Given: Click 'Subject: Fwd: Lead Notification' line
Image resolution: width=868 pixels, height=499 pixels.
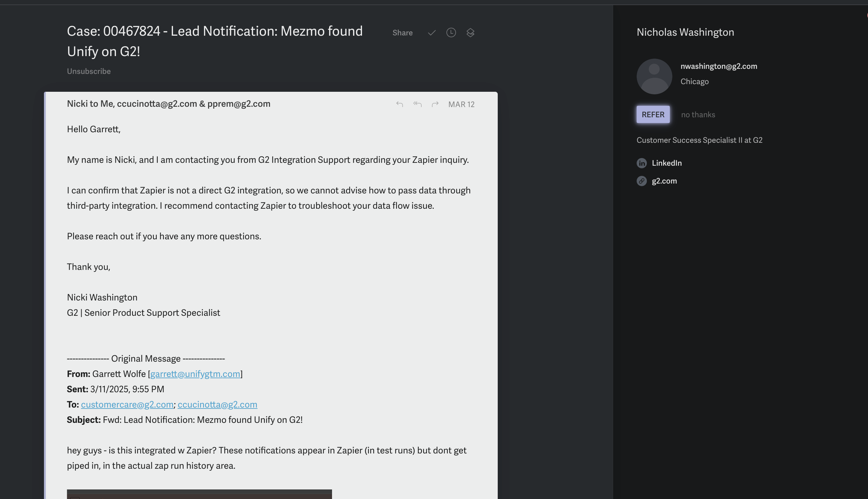Looking at the screenshot, I should [x=184, y=420].
